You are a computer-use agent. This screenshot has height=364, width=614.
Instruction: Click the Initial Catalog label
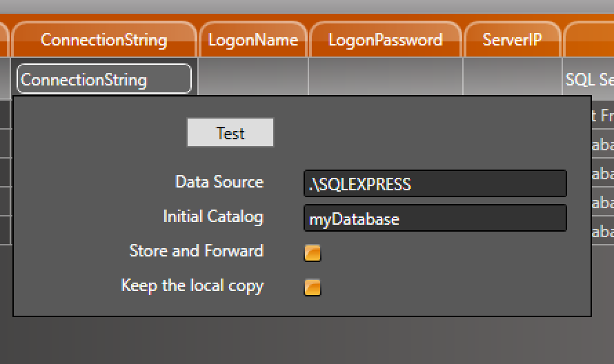click(212, 216)
